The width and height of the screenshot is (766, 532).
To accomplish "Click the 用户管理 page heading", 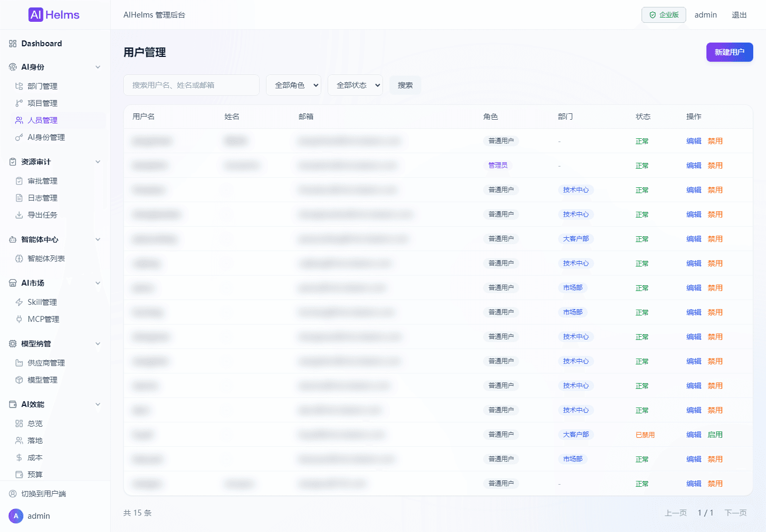I will click(145, 52).
